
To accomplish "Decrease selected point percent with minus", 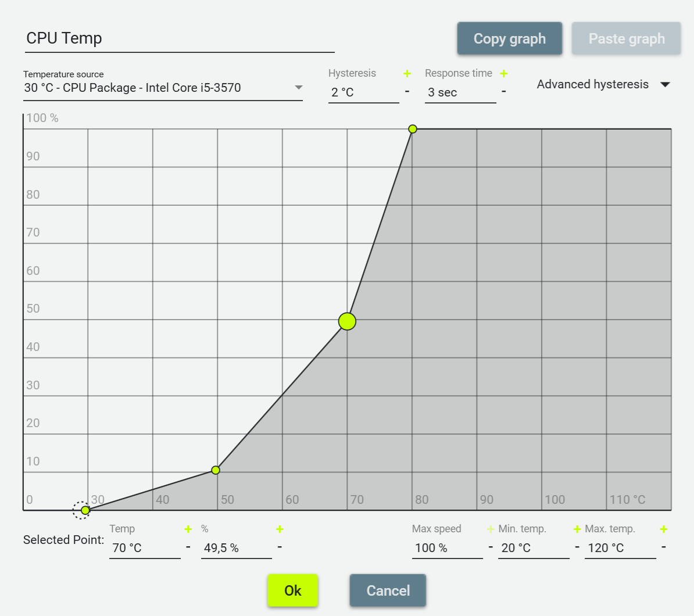I will click(x=280, y=547).
